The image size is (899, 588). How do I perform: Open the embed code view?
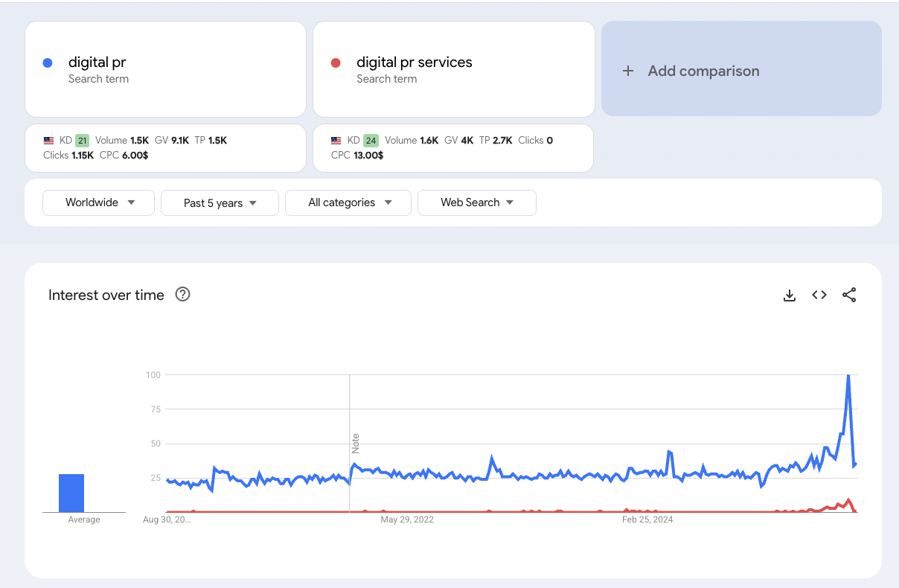819,295
